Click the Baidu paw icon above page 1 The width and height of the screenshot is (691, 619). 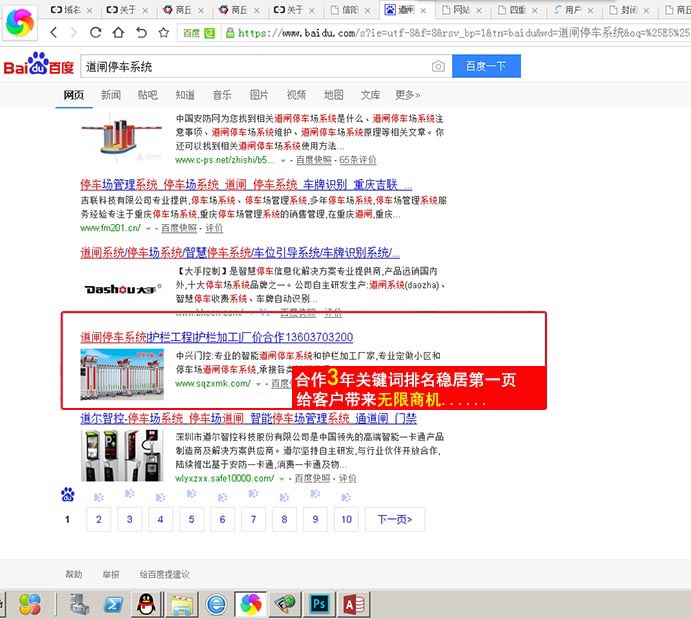[x=67, y=495]
